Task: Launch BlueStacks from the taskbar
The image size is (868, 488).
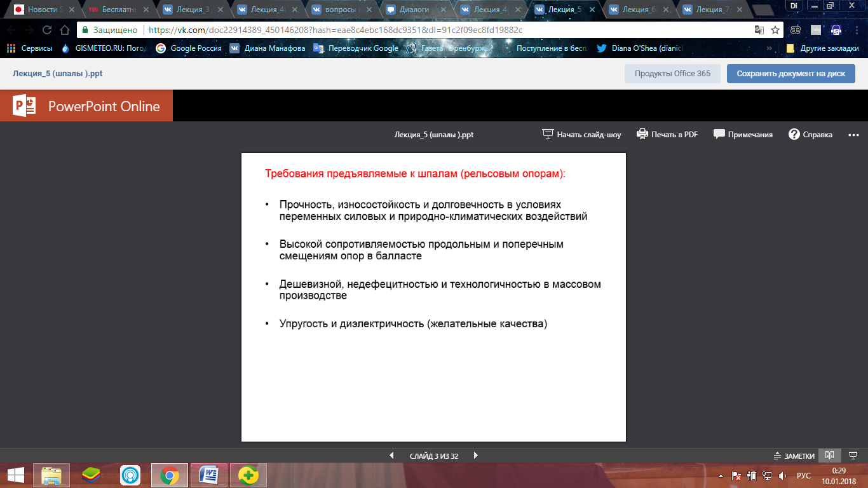Action: pos(92,475)
